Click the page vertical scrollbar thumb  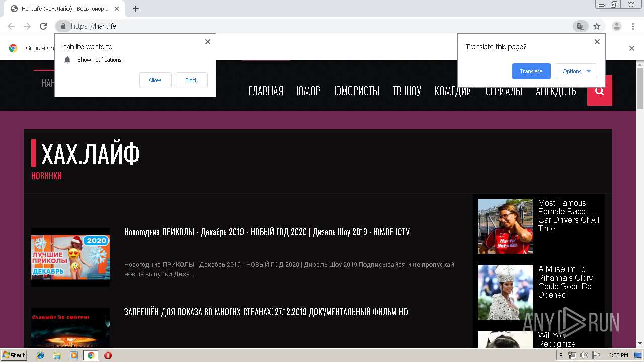click(640, 88)
